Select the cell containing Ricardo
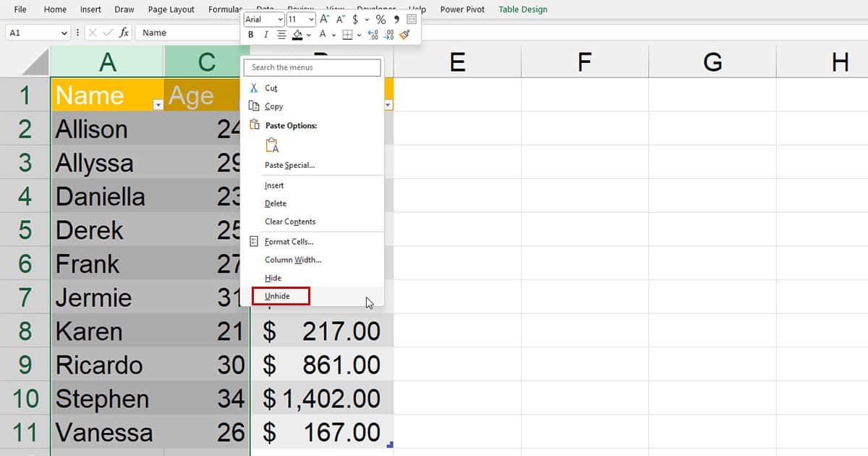Screen dimensions: 868x456 coord(108,365)
